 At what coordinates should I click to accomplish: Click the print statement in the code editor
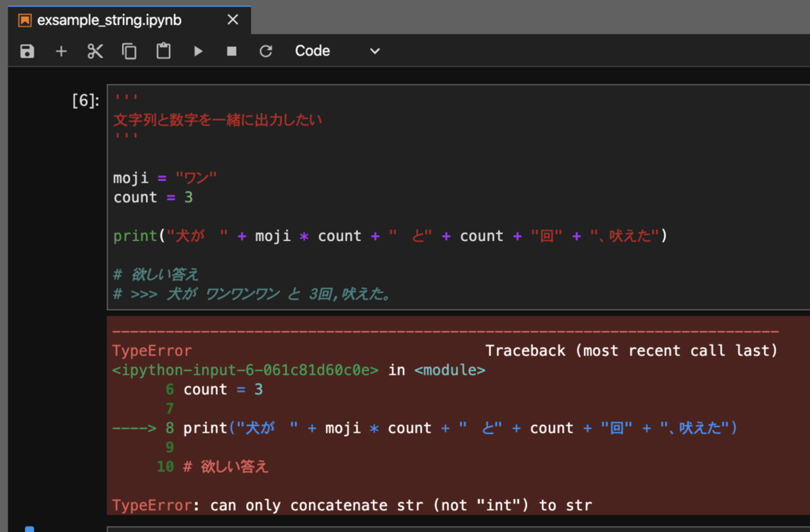click(x=389, y=236)
